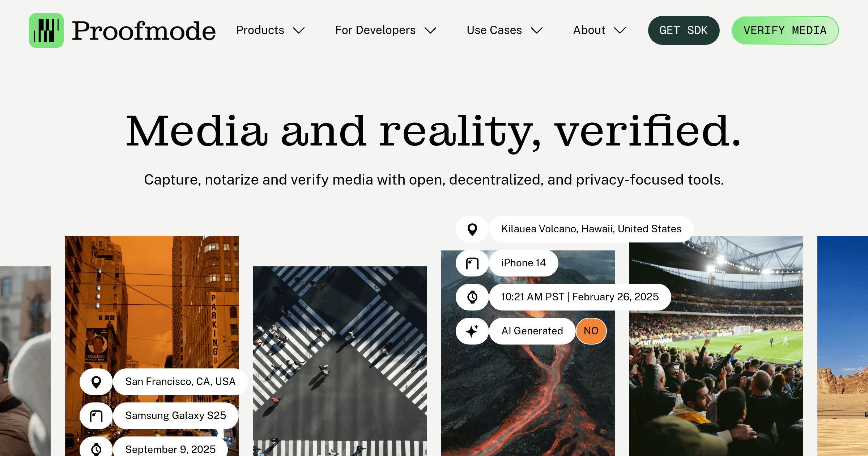The image size is (868, 456).
Task: Click the VERIFY MEDIA button
Action: pos(785,30)
